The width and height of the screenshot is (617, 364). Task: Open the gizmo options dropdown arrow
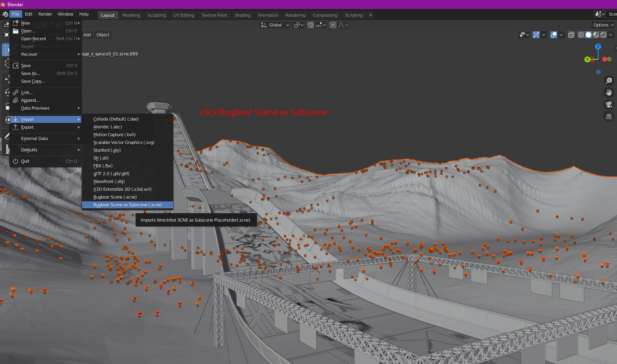coord(543,35)
